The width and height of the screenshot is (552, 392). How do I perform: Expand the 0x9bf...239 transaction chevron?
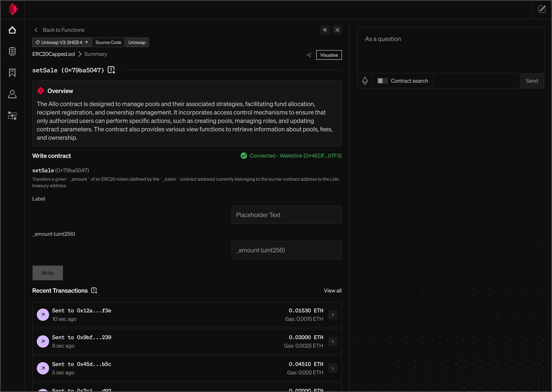coord(333,341)
